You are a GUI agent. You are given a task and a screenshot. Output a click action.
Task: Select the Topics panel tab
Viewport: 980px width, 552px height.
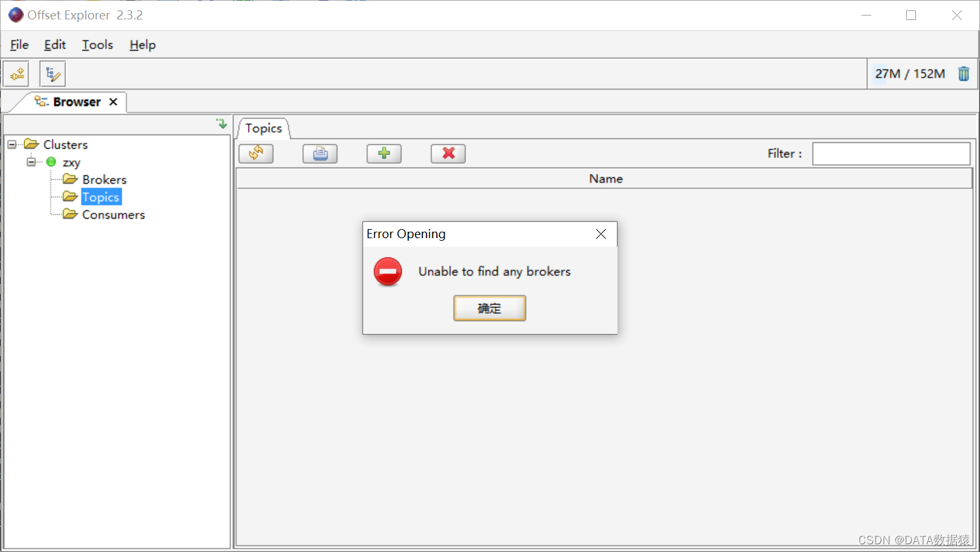pyautogui.click(x=263, y=128)
